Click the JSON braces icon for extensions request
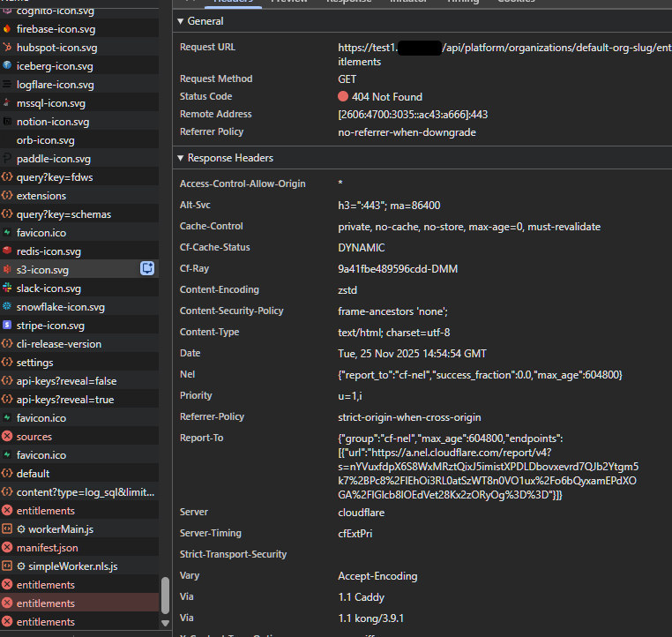This screenshot has width=672, height=637. click(x=7, y=196)
